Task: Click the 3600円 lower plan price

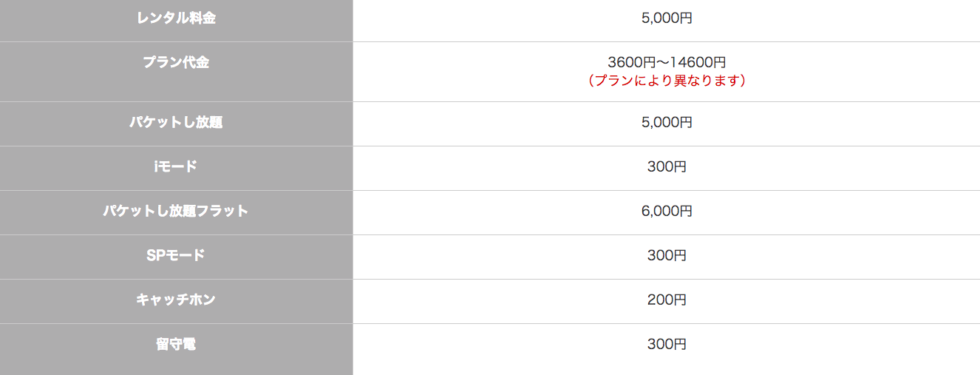Action: point(631,63)
